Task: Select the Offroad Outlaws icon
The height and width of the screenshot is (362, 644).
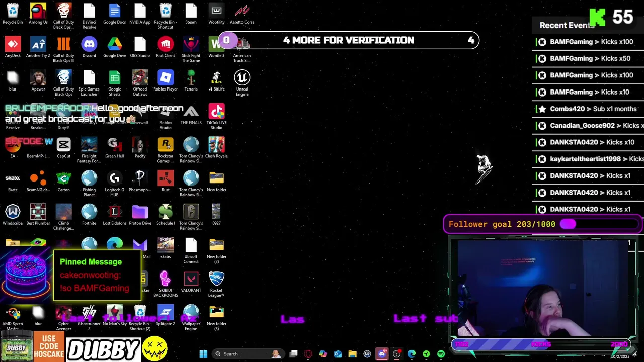Action: tap(140, 84)
